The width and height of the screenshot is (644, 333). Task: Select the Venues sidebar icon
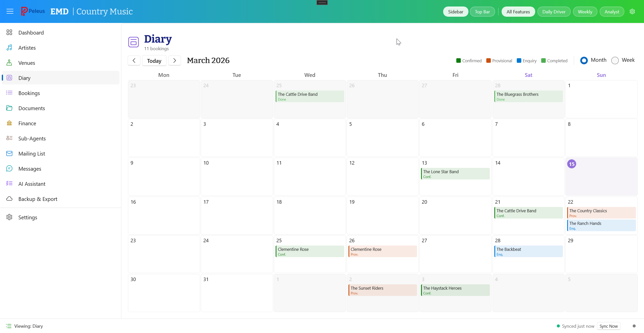(x=9, y=63)
